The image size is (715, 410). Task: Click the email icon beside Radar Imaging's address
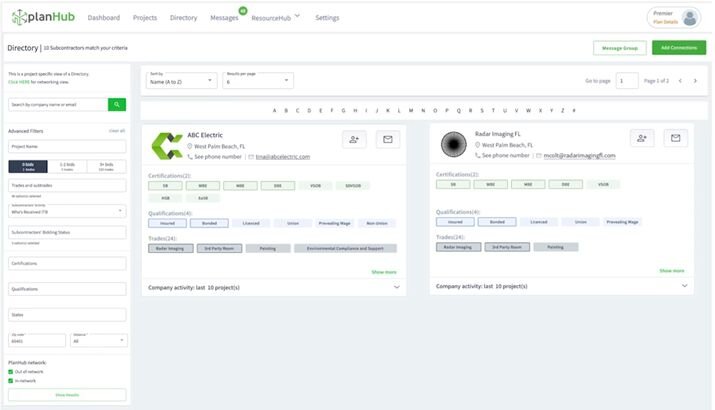539,156
